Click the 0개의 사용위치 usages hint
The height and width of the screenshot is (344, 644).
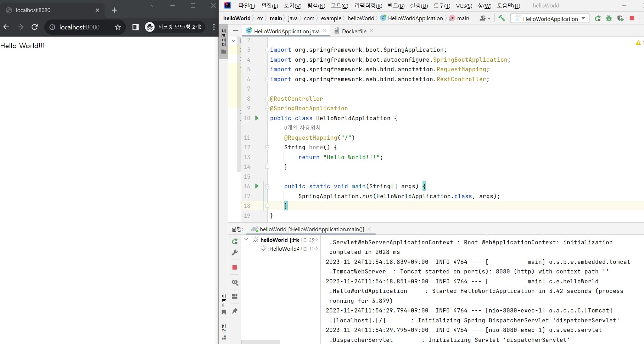tap(302, 128)
